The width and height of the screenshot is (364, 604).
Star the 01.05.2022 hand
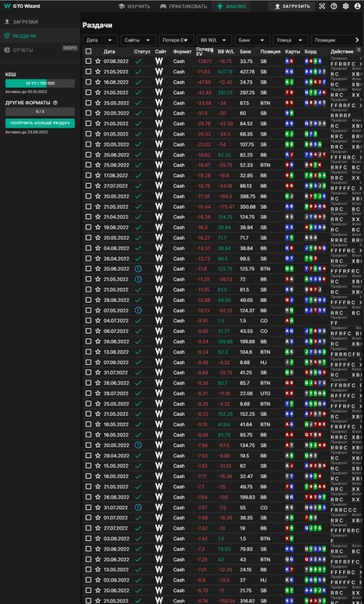point(97,134)
